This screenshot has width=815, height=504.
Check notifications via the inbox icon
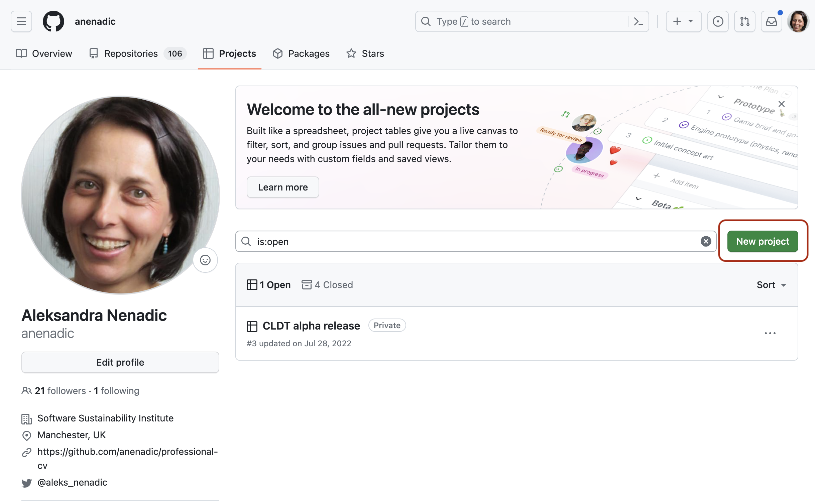tap(771, 21)
